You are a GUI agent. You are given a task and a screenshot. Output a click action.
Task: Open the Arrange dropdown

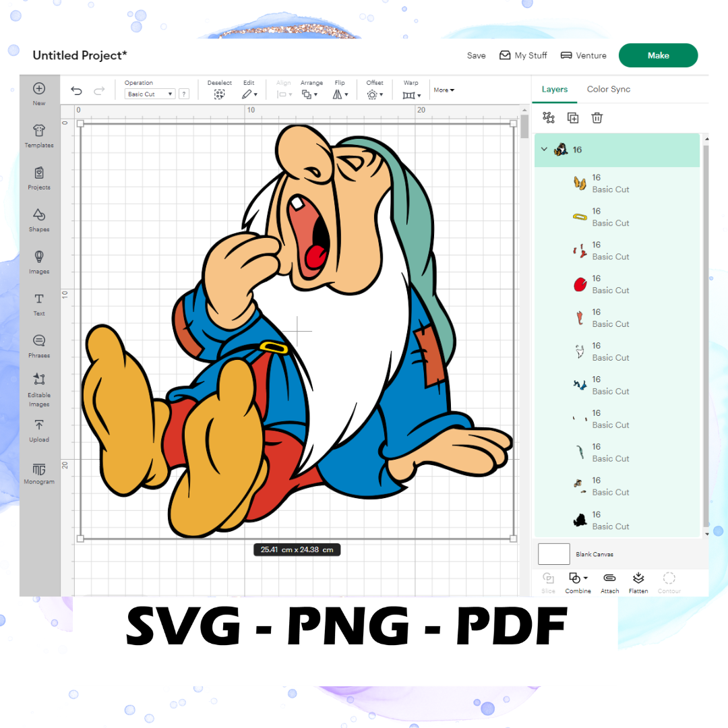click(x=309, y=94)
